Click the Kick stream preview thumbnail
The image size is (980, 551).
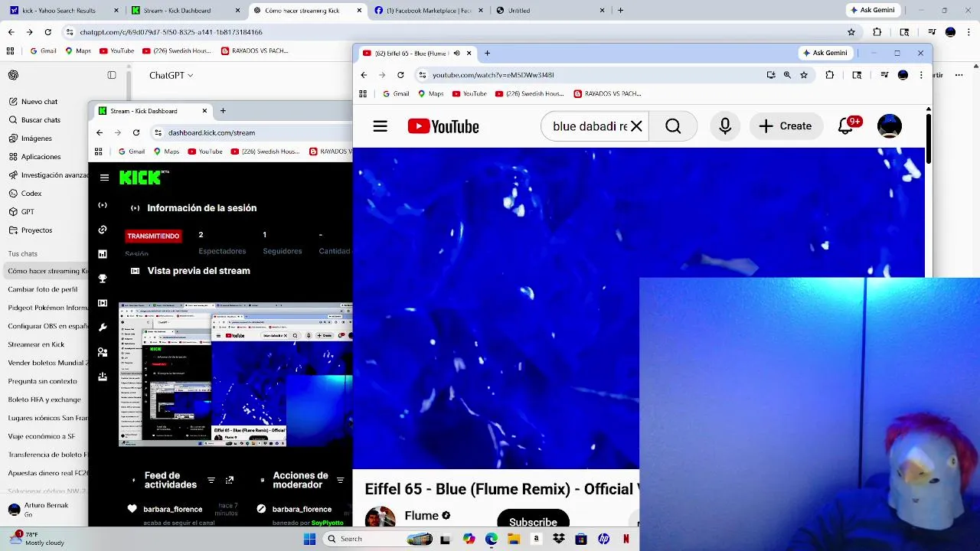(236, 375)
